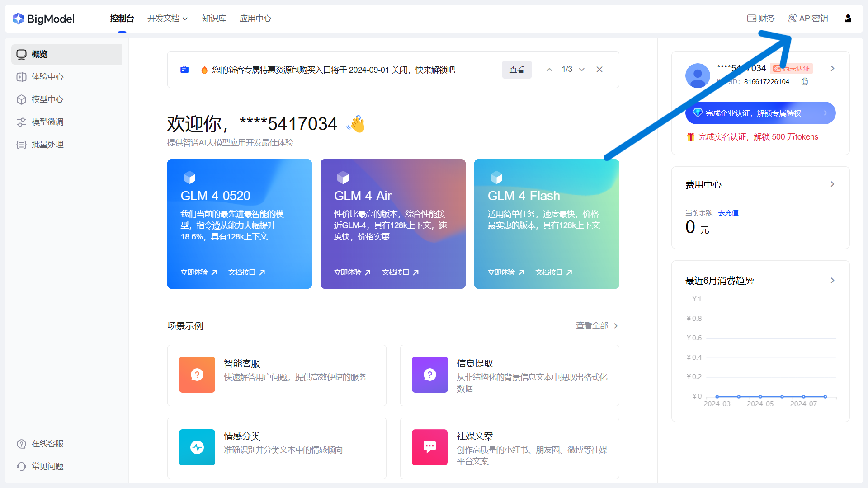Click the orange 智能客服 icon
868x488 pixels.
(197, 375)
